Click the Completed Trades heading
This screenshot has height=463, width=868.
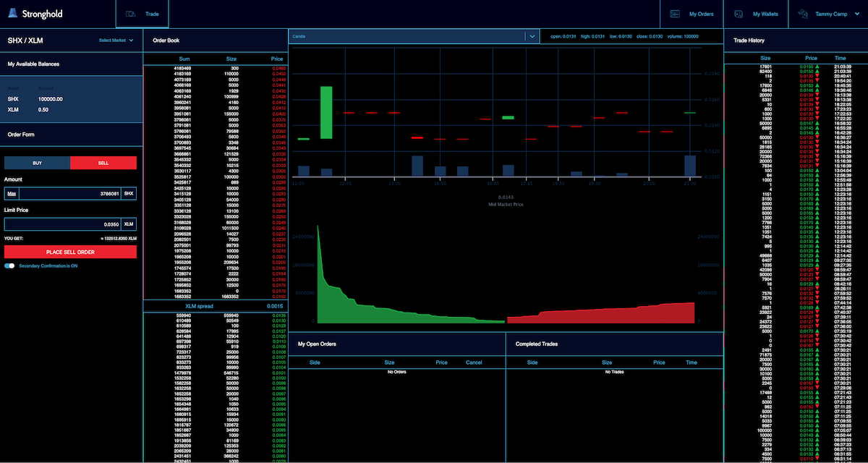point(537,344)
